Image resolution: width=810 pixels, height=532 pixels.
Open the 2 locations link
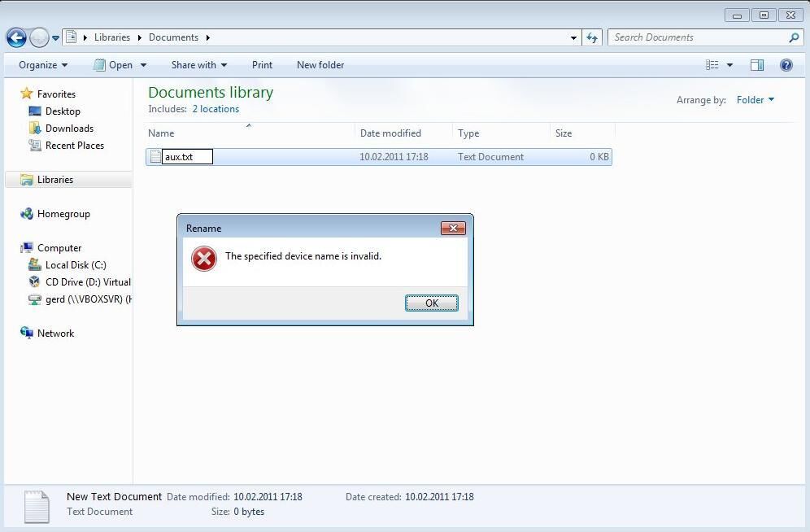coord(216,109)
